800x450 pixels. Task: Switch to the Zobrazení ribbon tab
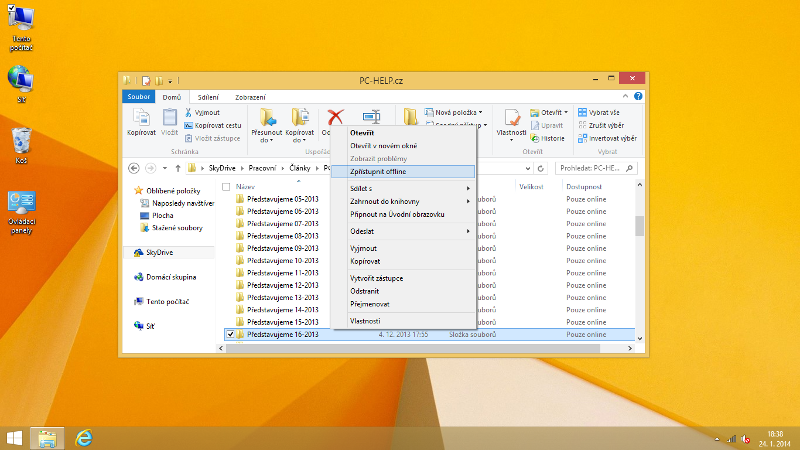point(250,97)
